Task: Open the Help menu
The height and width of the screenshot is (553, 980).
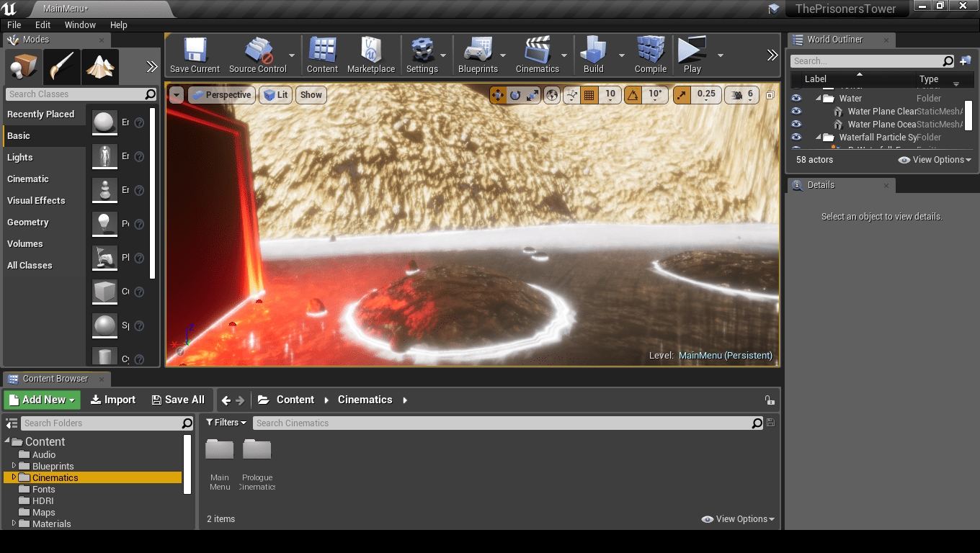Action: click(119, 24)
